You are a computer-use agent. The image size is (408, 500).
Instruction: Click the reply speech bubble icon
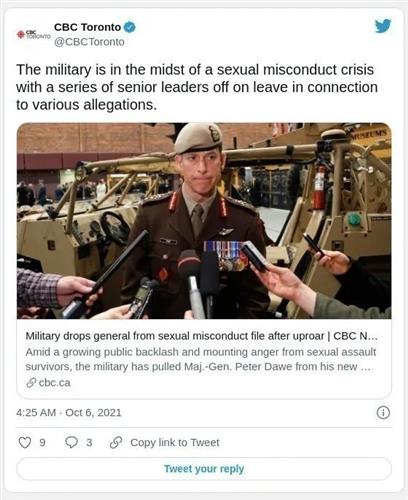[71, 443]
